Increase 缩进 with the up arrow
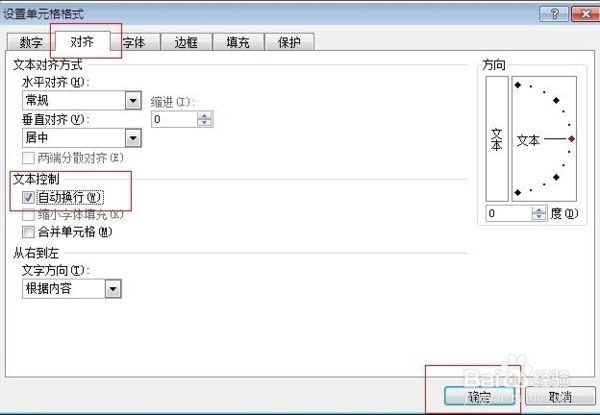 coord(204,116)
